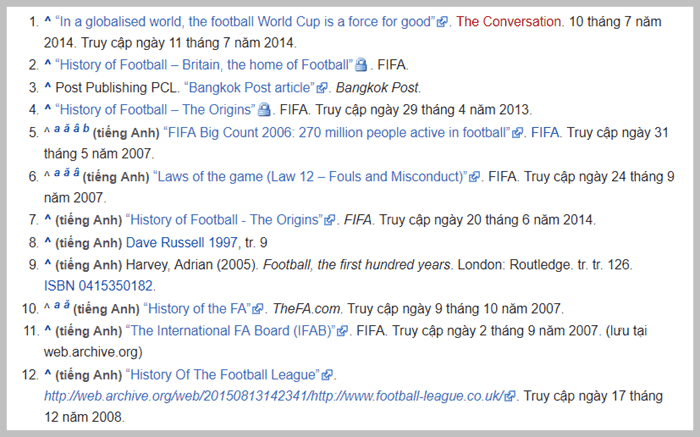Click the lock icon after 'Britain, the home of Football'
Screen dimensions: 700x437
361,65
